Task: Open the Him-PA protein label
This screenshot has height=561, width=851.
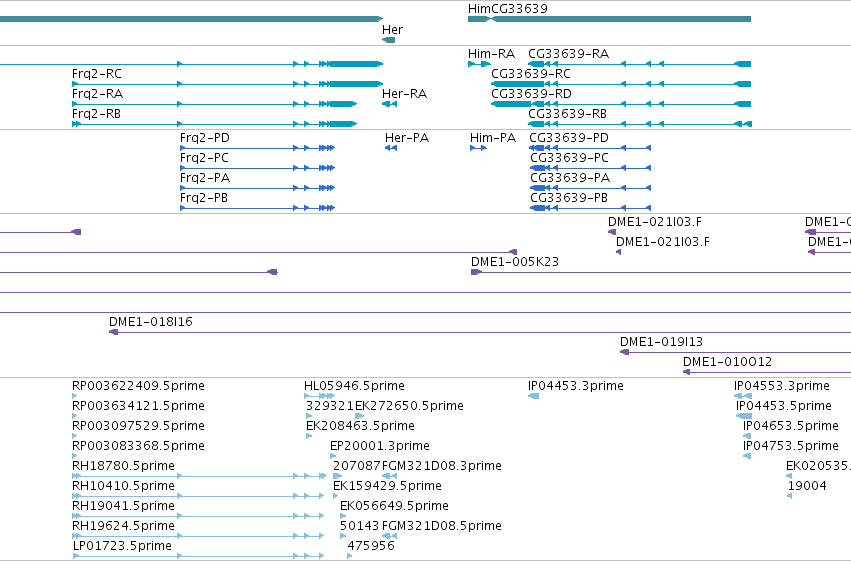Action: [493, 138]
